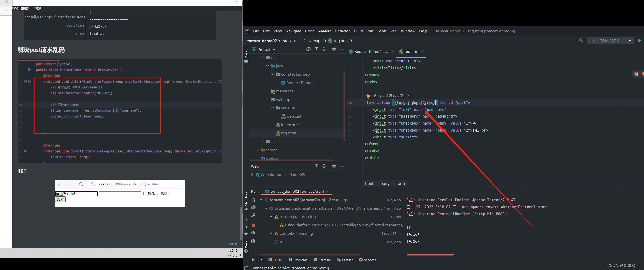
Task: Expand the compile warning node
Action: 271,233
